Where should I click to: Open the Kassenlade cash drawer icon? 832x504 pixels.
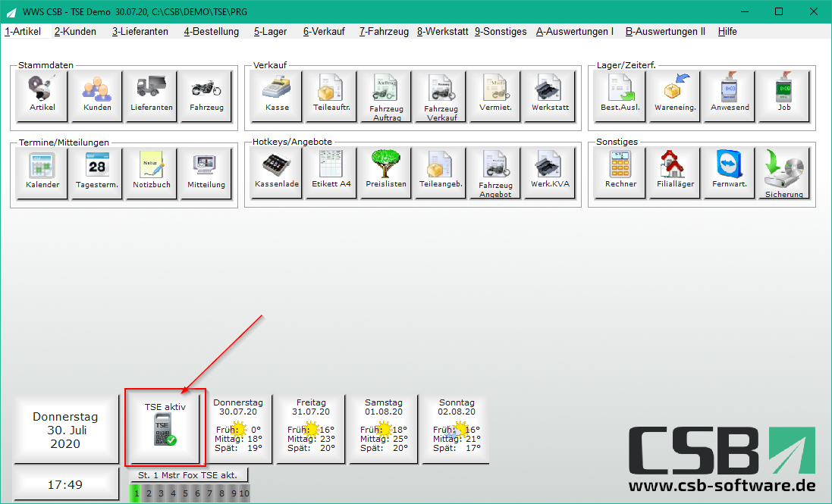pyautogui.click(x=277, y=173)
